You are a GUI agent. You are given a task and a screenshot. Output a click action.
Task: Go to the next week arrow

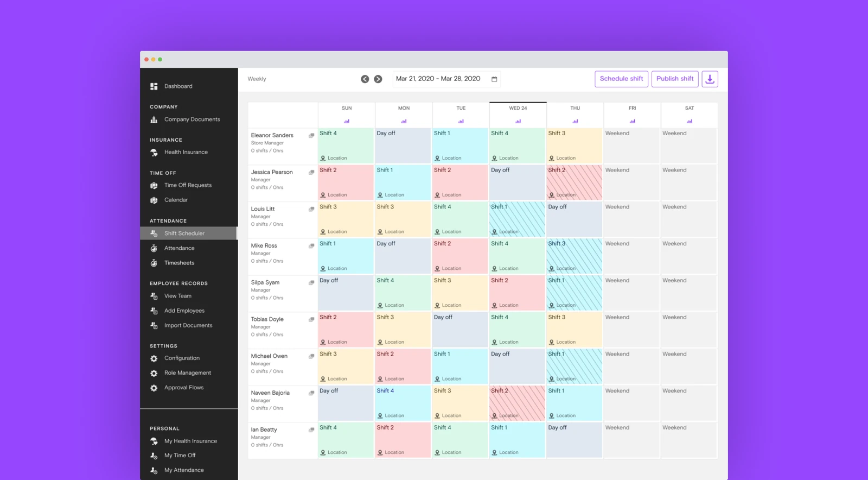click(378, 79)
